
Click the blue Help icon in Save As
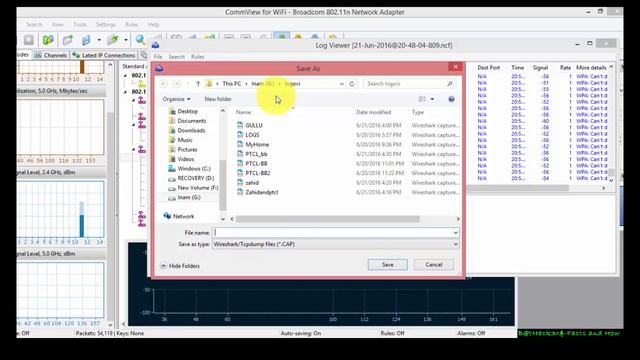point(451,99)
